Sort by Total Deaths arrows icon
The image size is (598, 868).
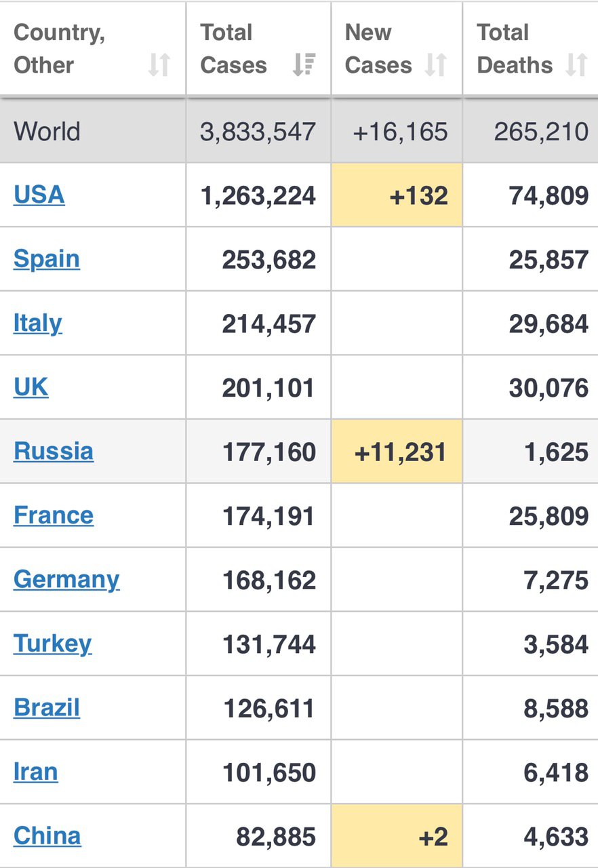(x=576, y=65)
